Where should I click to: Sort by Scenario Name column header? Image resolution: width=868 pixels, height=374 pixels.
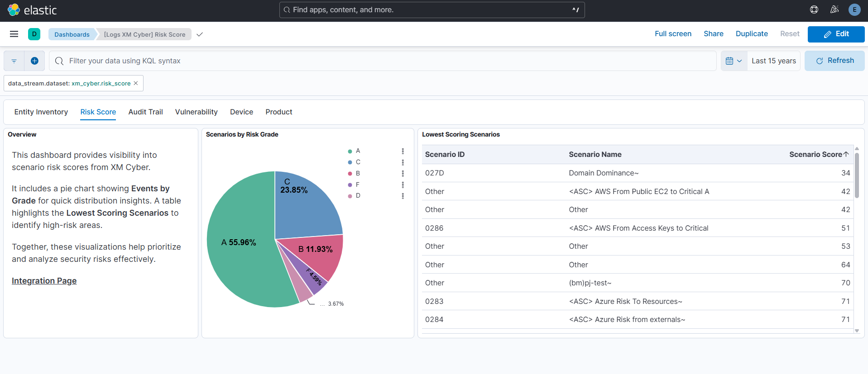click(595, 154)
